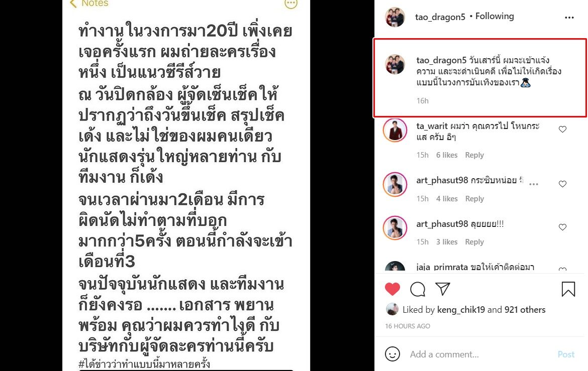Image resolution: width=588 pixels, height=371 pixels.
Task: Like ta_warit's comment heart
Action: point(562,130)
